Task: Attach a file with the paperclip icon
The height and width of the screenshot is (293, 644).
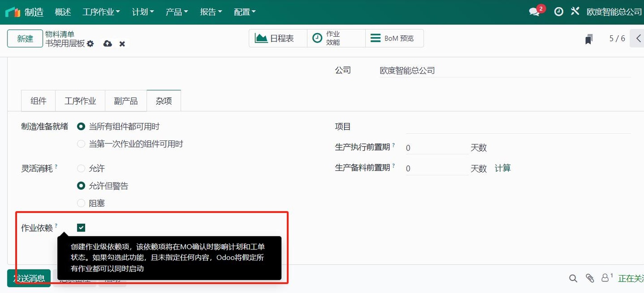Action: tap(590, 278)
